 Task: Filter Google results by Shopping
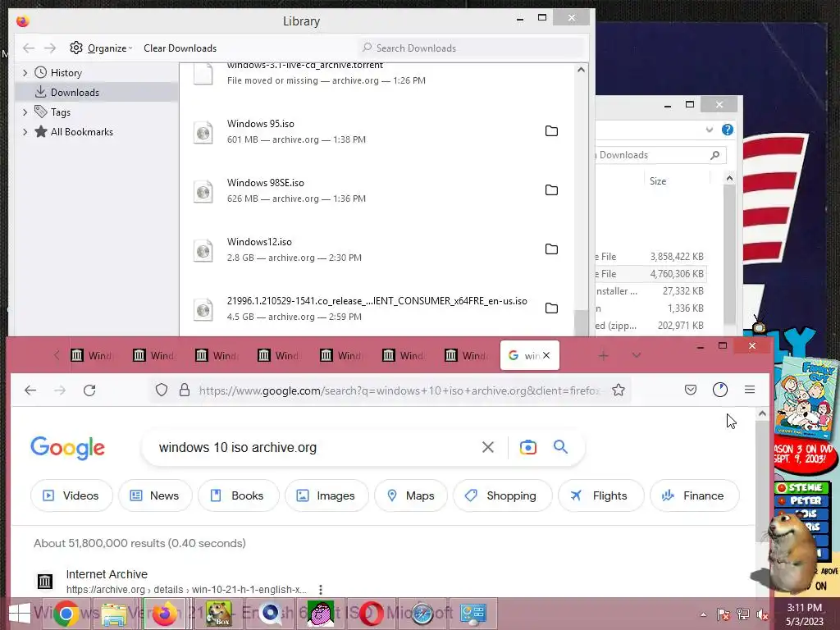point(503,495)
